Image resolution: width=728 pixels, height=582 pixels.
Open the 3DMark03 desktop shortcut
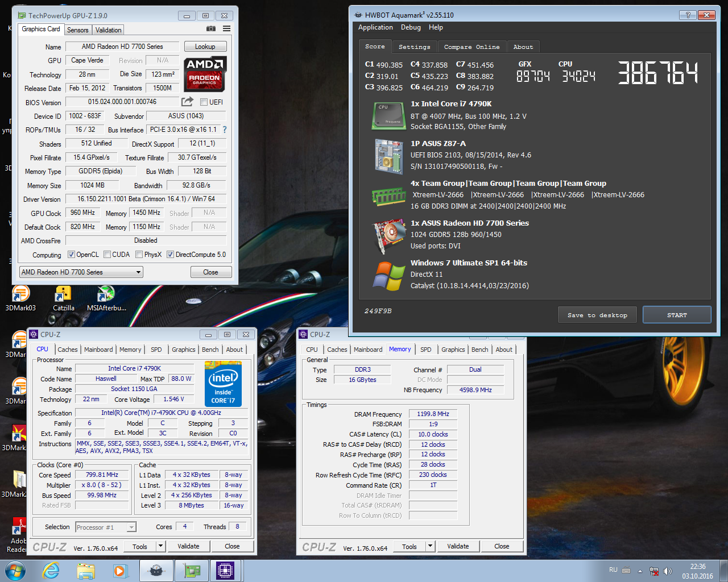tap(20, 299)
